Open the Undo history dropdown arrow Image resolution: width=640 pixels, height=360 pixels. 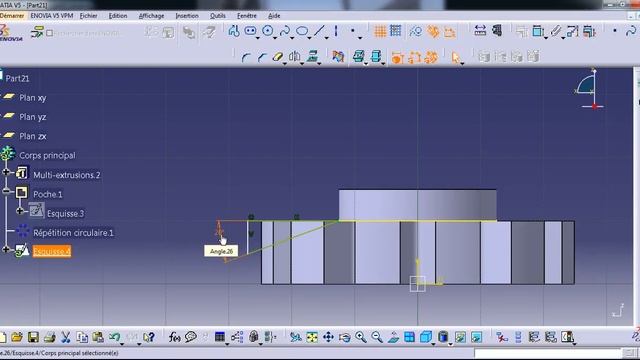(122, 344)
